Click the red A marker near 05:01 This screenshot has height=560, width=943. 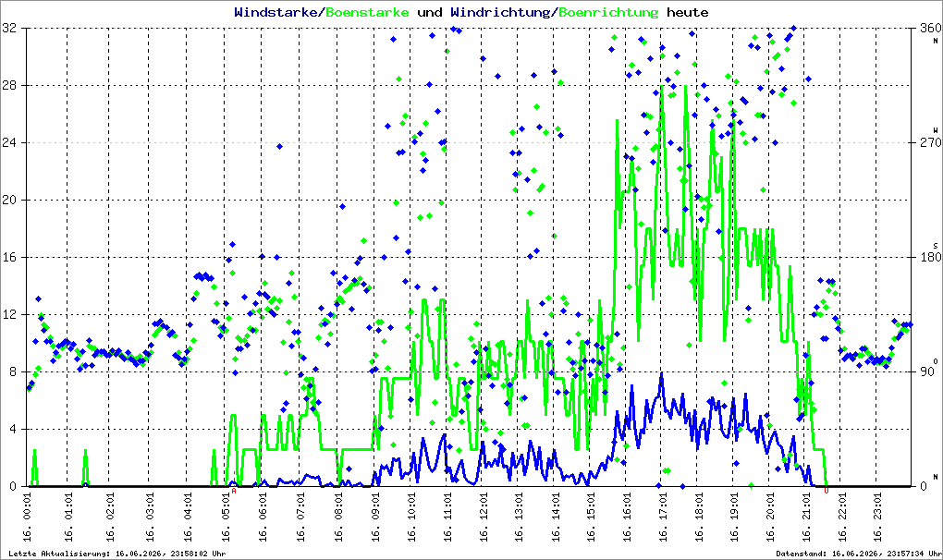(234, 491)
